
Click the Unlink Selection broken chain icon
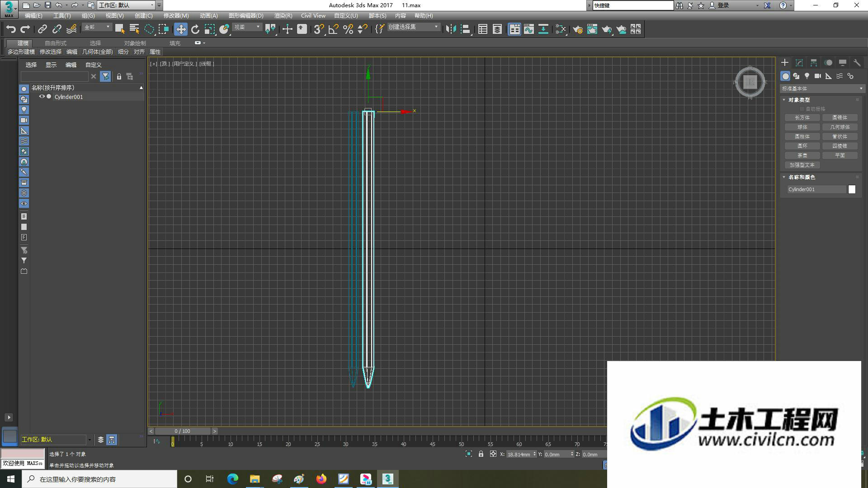pos(57,29)
